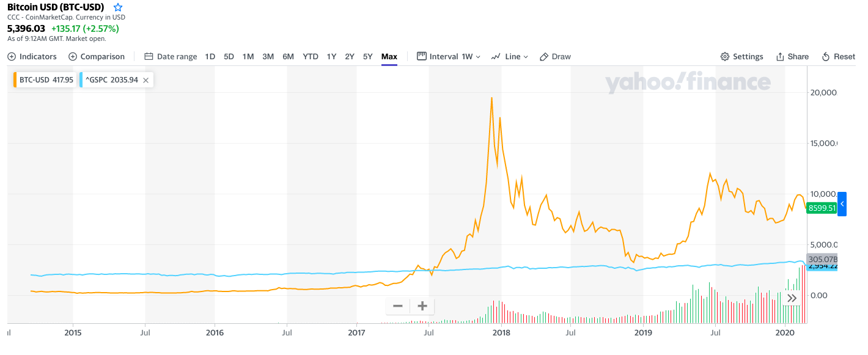Screen dimensions: 868x355
Task: Click the +135.17 (+2.57%) change value
Action: click(85, 28)
